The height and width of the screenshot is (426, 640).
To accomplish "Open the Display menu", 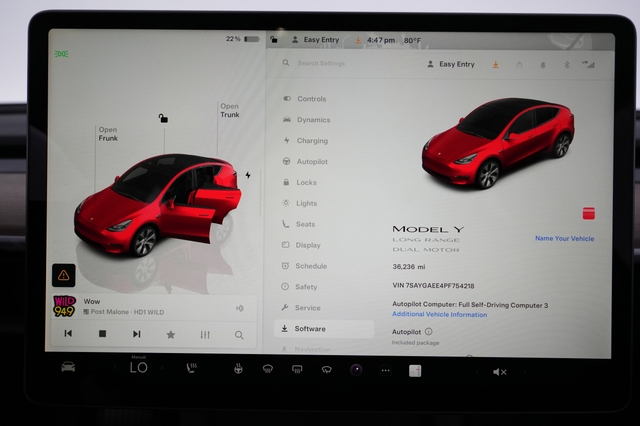I will point(301,245).
